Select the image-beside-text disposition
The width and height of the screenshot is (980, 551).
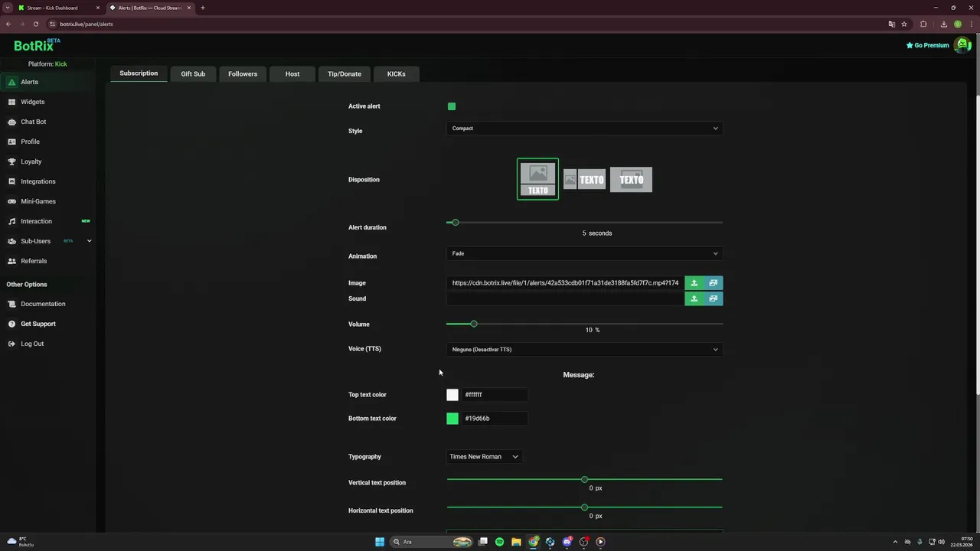585,179
